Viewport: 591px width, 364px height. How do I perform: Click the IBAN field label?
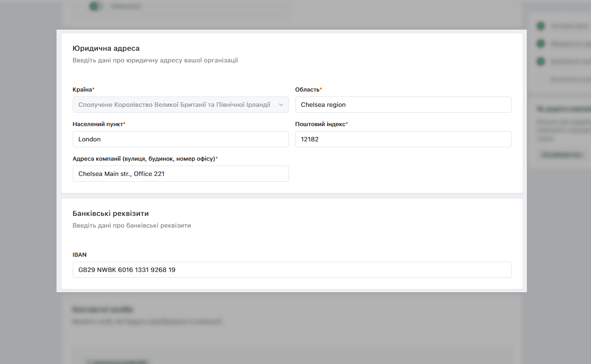pos(79,254)
